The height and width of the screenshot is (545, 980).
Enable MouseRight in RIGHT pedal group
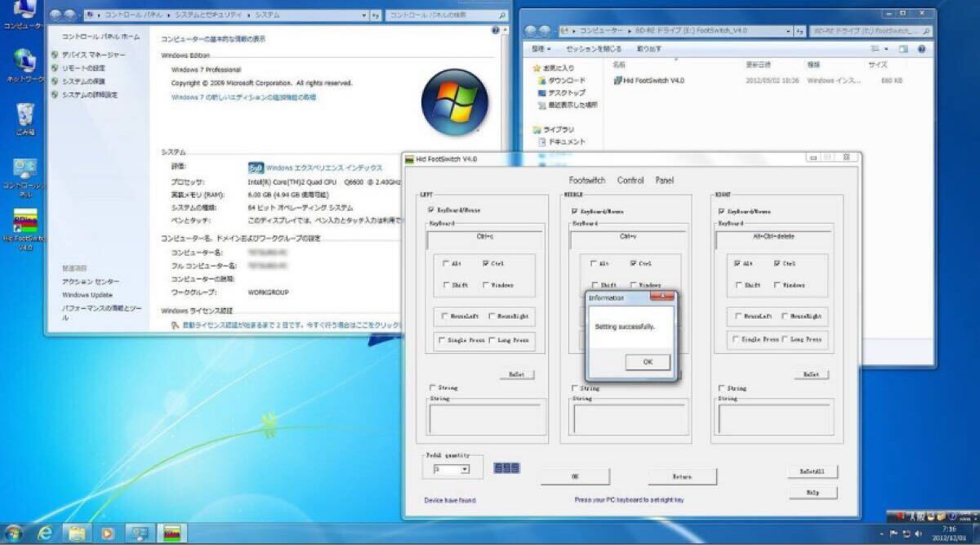pos(785,315)
